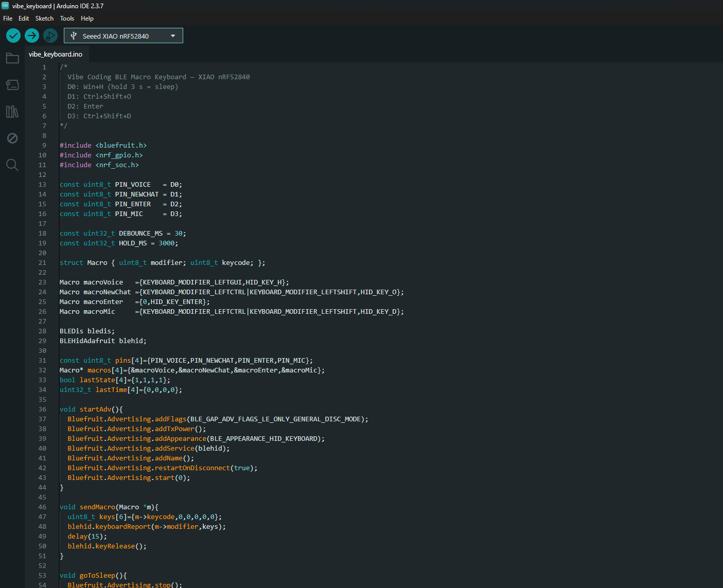Click the USB icon in board selector
The height and width of the screenshot is (588, 723).
[74, 36]
